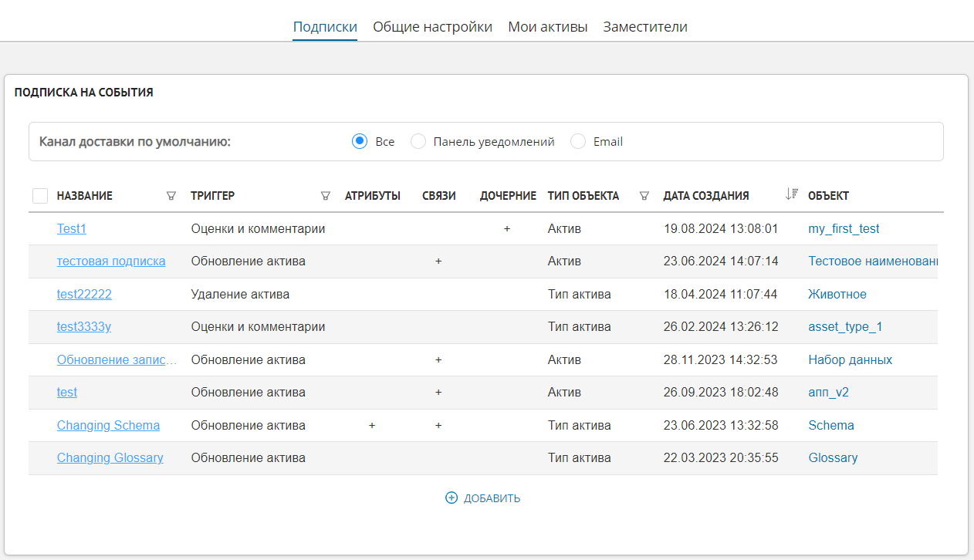Click the my_first_test object link
This screenshot has height=560, width=974.
point(843,228)
